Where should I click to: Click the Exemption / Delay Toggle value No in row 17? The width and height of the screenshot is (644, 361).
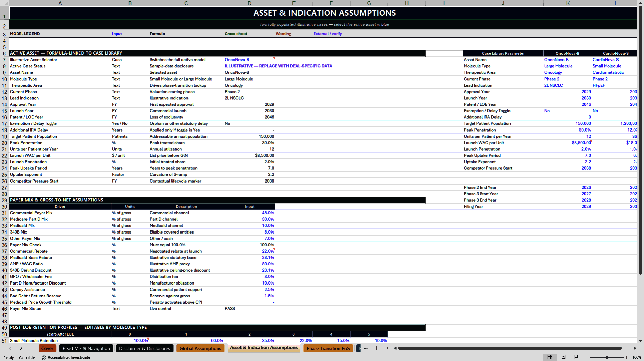point(249,123)
